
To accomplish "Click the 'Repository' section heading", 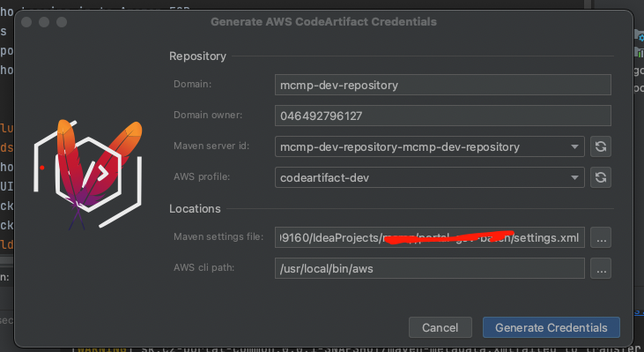I will click(197, 56).
